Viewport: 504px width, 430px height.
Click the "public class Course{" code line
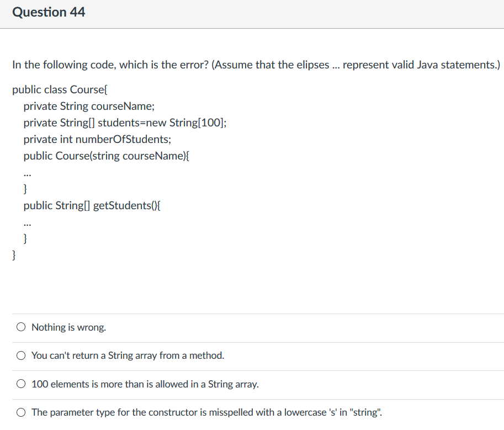click(60, 89)
